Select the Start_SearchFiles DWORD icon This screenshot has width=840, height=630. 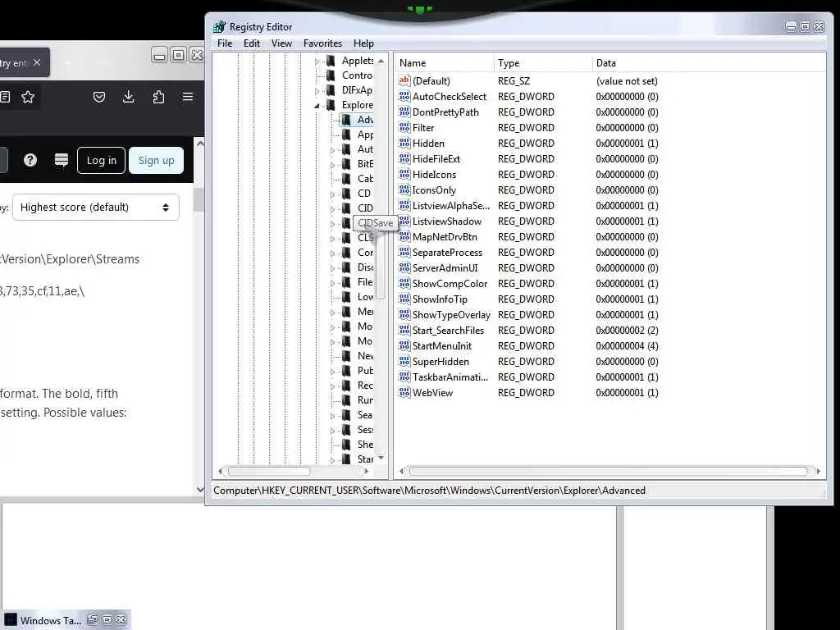pyautogui.click(x=404, y=330)
